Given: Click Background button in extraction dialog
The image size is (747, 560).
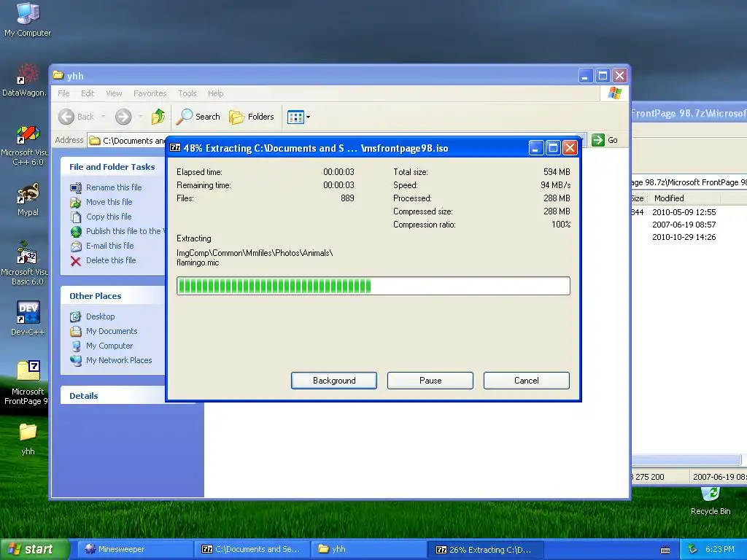Looking at the screenshot, I should coord(334,381).
